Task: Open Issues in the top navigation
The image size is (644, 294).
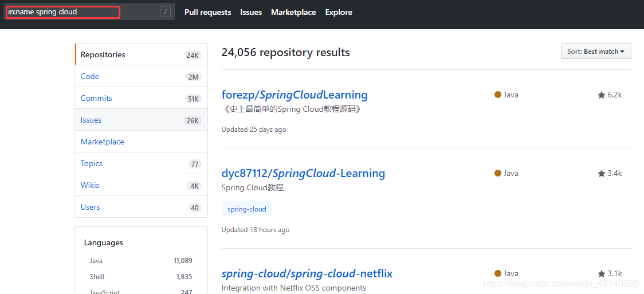Action: tap(251, 12)
